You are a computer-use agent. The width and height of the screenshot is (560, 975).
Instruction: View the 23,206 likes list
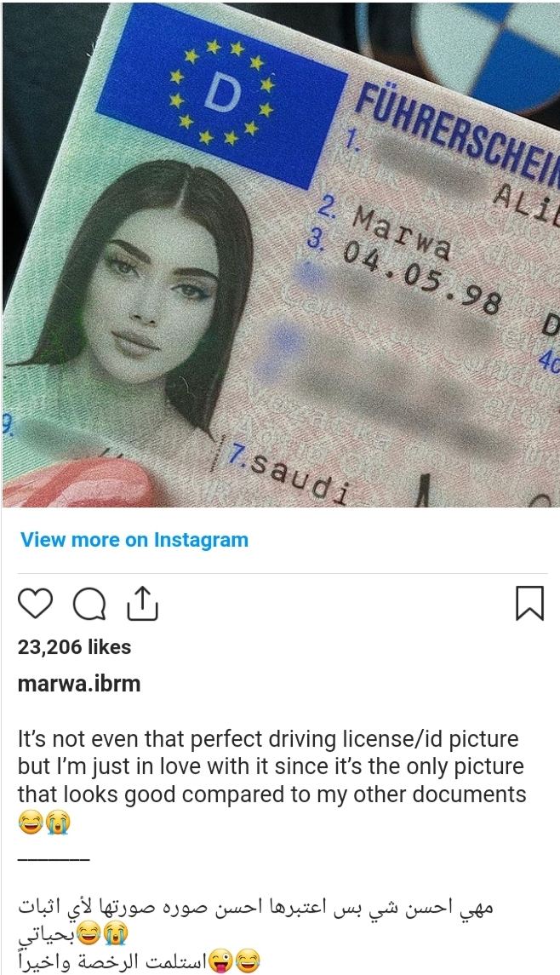coord(75,646)
